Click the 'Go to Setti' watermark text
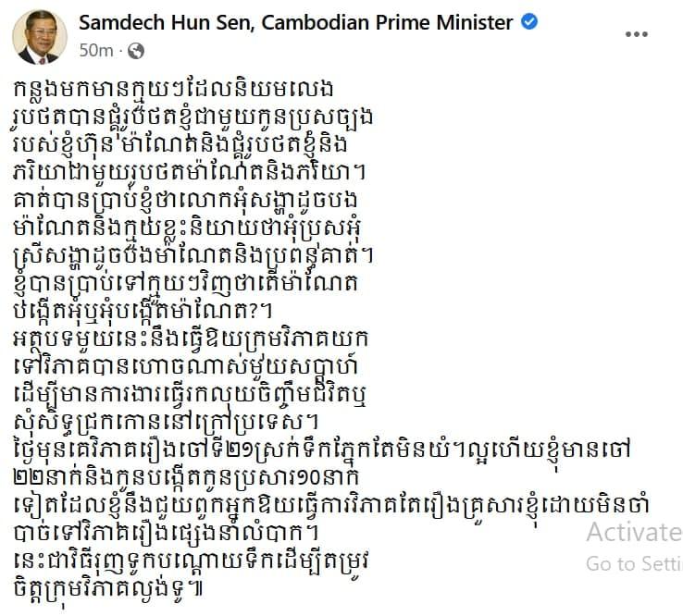Screen dimensions: 683x616 tap(634, 564)
